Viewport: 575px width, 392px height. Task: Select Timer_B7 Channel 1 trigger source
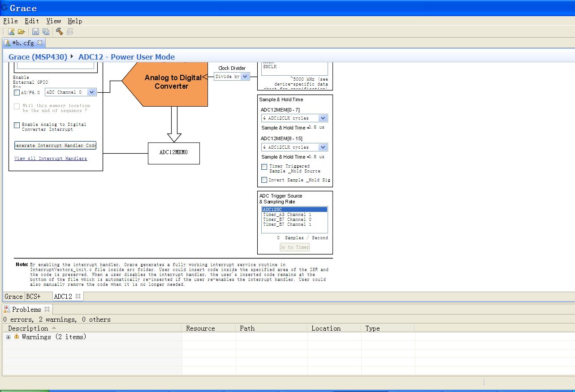294,224
